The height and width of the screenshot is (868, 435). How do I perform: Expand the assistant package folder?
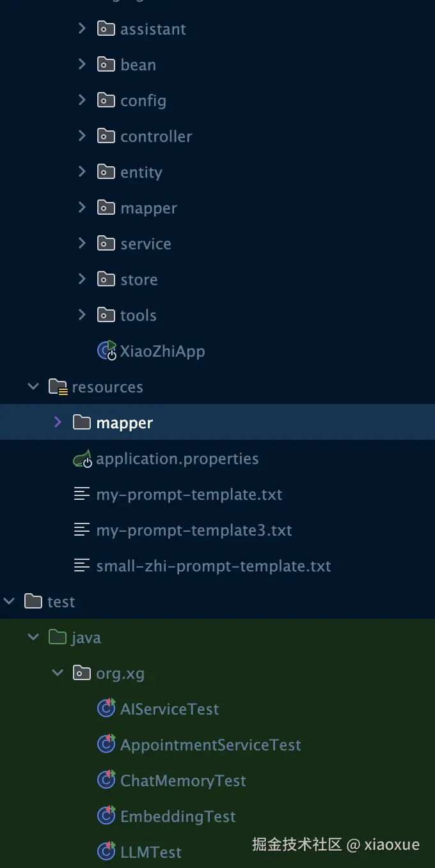pos(82,29)
